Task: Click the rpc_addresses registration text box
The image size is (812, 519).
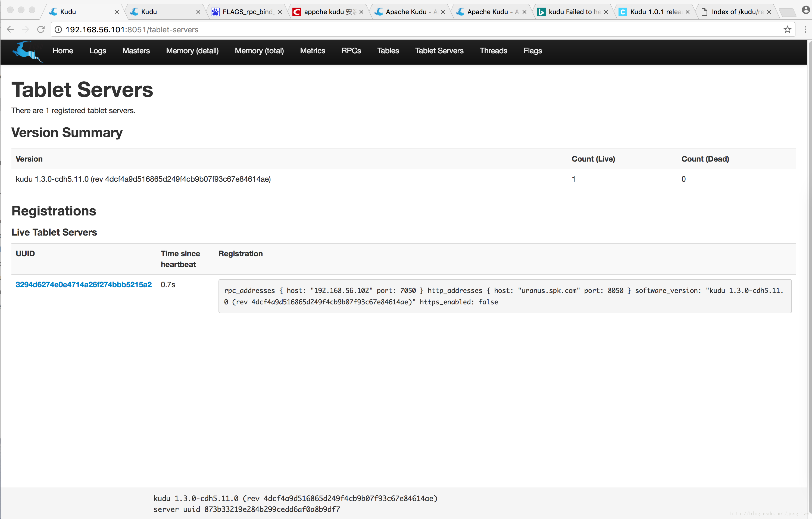Action: pos(505,296)
